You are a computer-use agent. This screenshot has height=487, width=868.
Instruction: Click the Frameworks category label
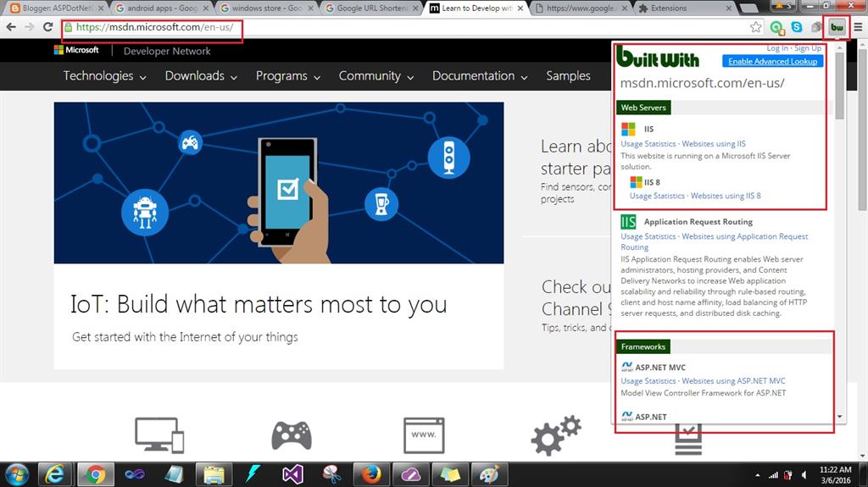click(643, 346)
